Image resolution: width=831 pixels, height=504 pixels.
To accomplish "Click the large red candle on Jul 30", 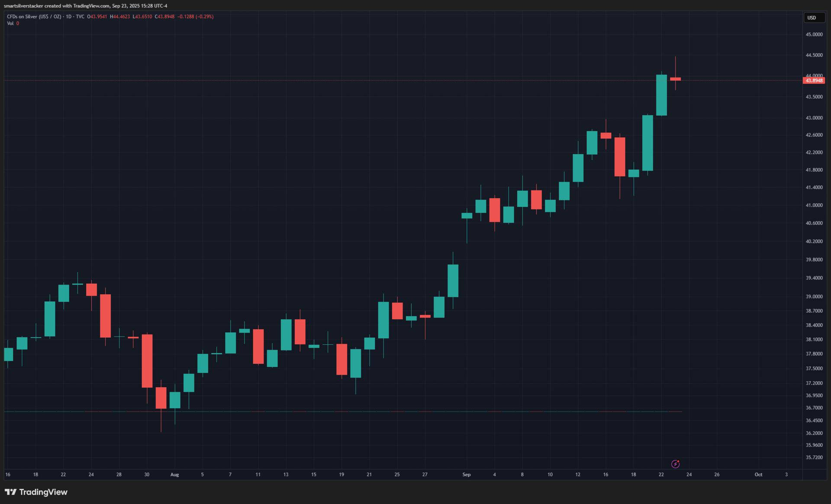I will point(147,361).
